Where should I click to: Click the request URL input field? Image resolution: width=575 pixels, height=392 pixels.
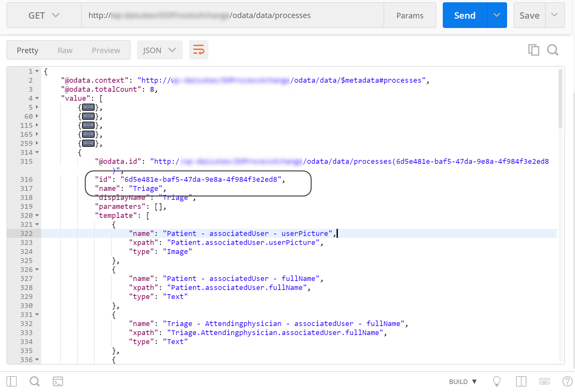click(x=233, y=15)
